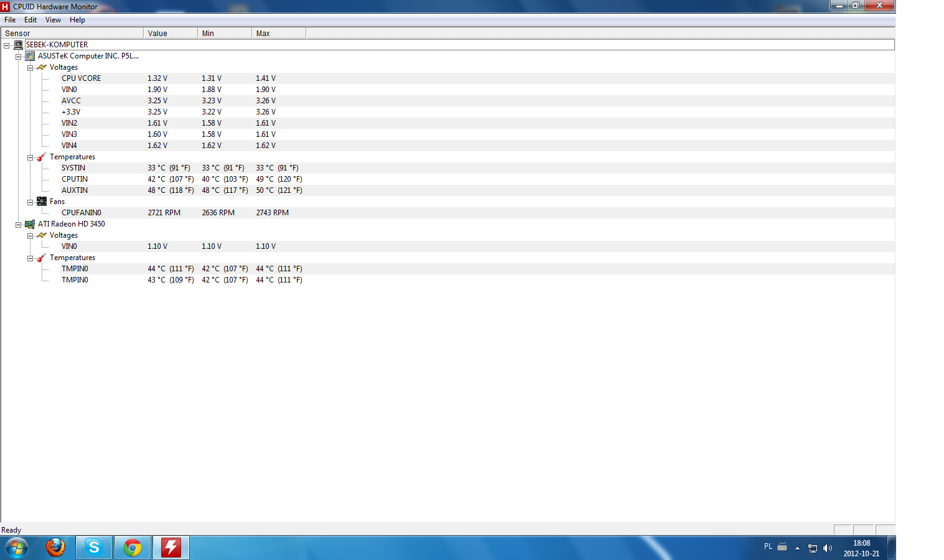Open the Edit menu
The image size is (944, 560).
click(30, 20)
